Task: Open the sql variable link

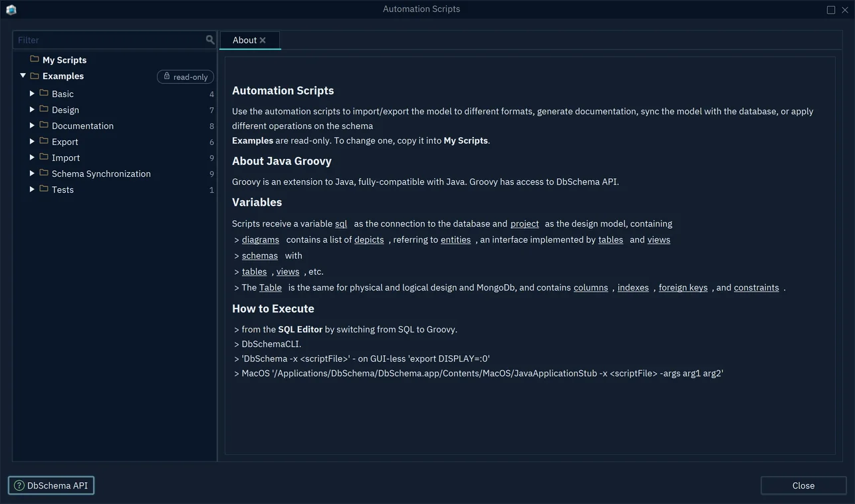Action: coord(341,223)
